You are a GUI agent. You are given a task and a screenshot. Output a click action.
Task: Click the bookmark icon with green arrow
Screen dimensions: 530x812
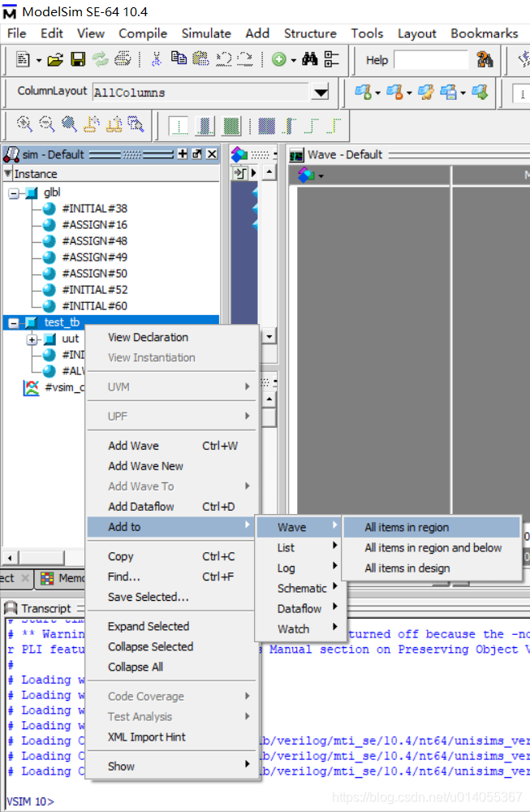tap(480, 93)
